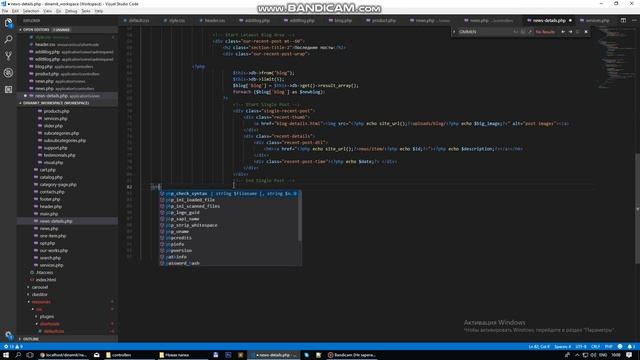Open subcategories.php in the file tree
The image size is (640, 360).
[61, 133]
